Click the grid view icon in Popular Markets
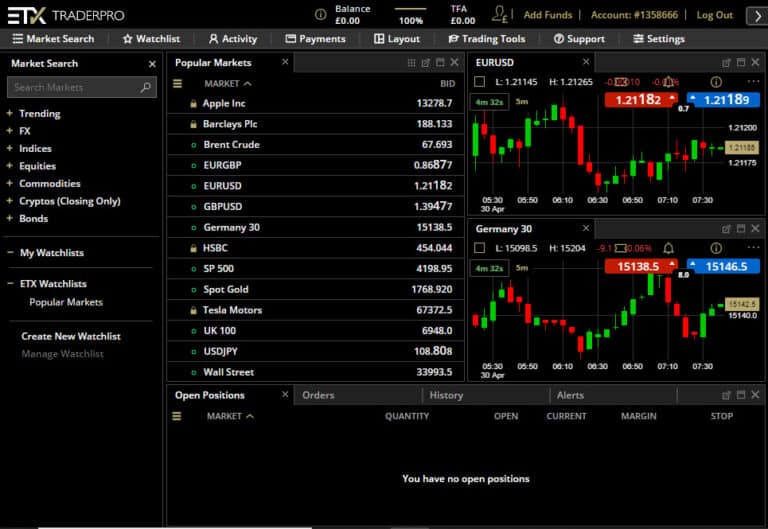This screenshot has height=529, width=768. click(411, 63)
